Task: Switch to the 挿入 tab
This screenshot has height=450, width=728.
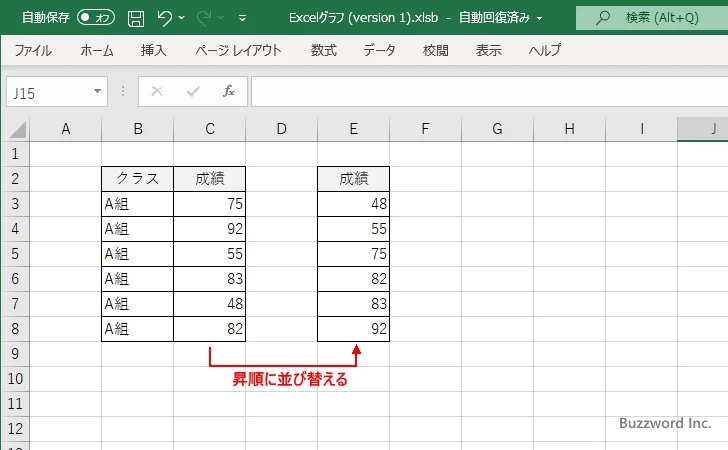Action: [154, 50]
